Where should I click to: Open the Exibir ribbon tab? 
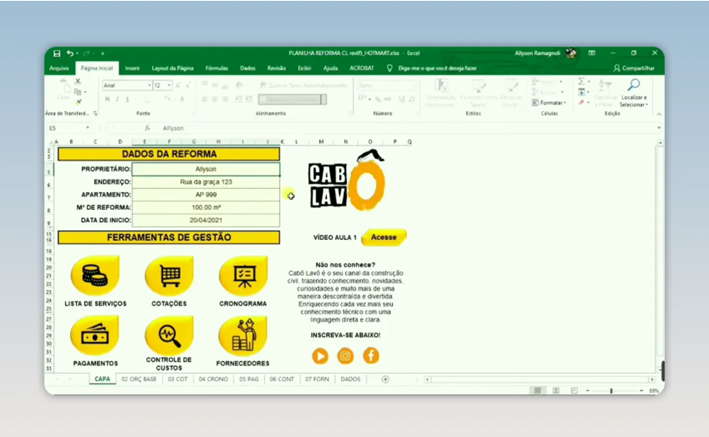point(304,68)
